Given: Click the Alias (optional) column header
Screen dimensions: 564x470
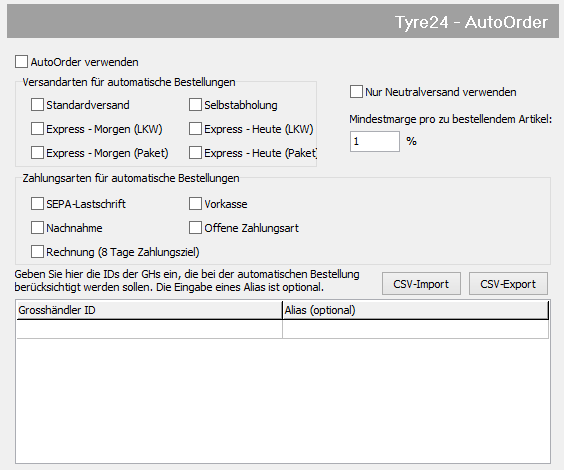Looking at the screenshot, I should click(x=416, y=310).
